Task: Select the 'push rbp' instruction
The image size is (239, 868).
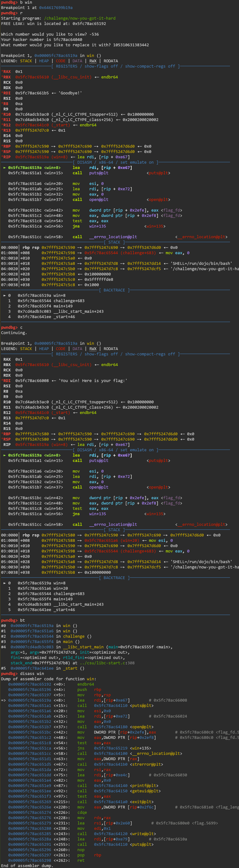Action: coord(89,689)
